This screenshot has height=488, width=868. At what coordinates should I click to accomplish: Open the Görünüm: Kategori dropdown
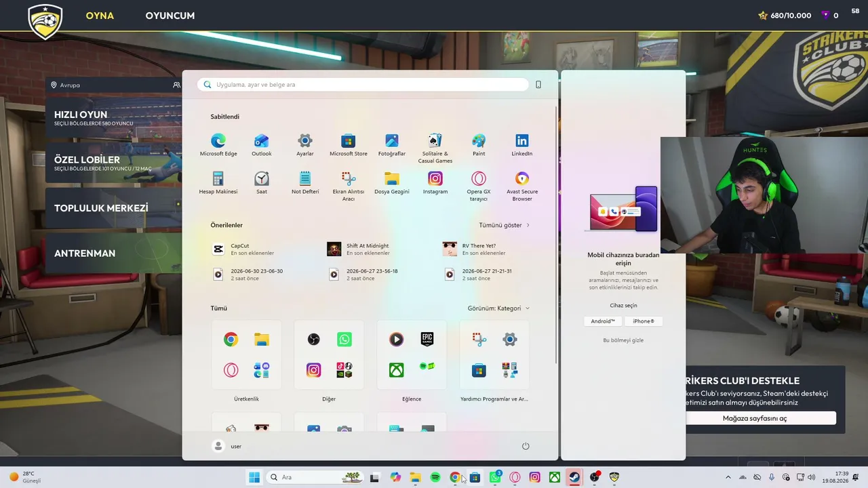pos(498,308)
